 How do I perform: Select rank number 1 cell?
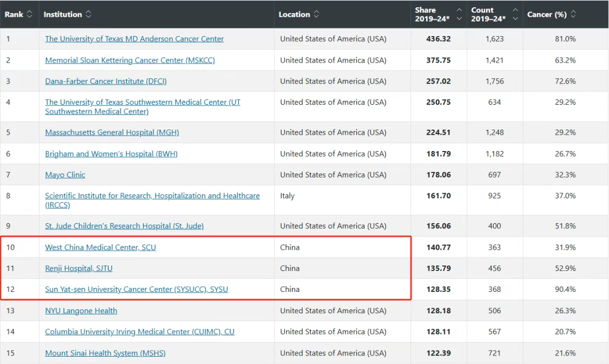pos(8,39)
